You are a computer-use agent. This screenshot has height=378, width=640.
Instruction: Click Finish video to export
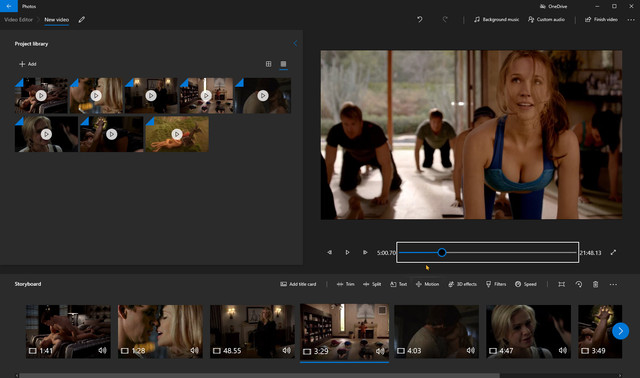[601, 19]
